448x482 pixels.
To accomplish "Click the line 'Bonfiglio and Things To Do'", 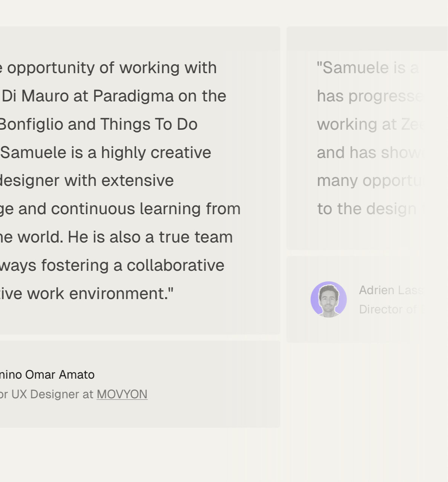I will [99, 124].
